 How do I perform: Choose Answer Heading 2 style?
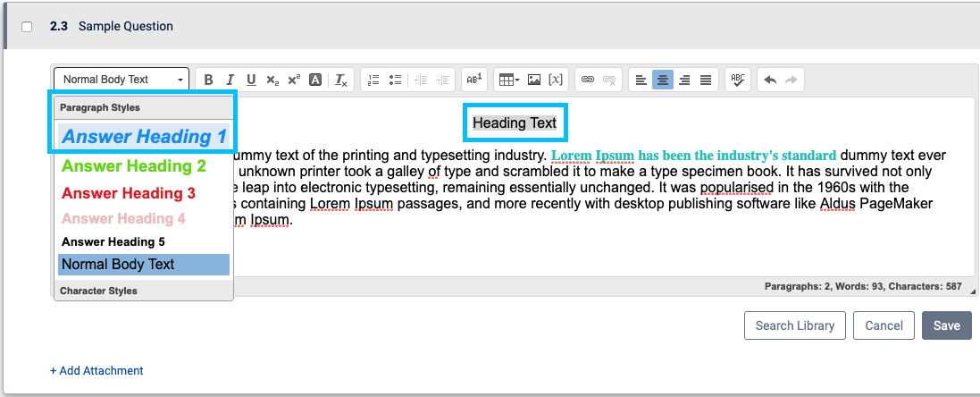(144, 166)
